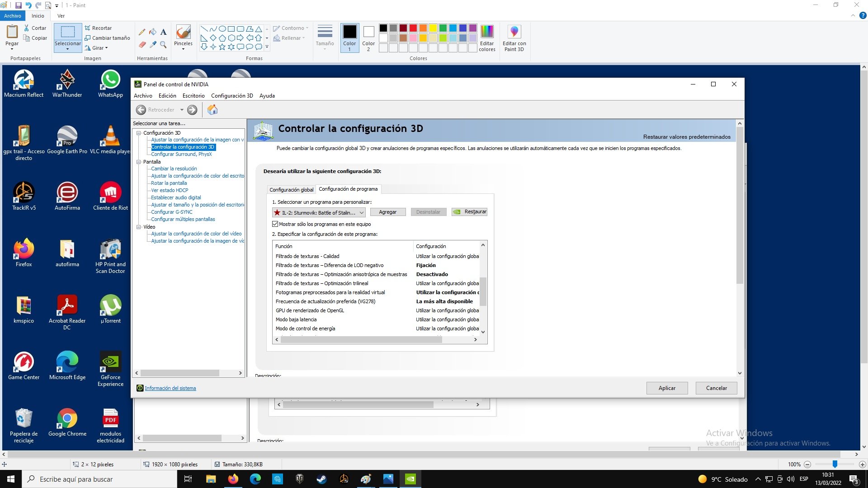Switch to the Configuración global tab

[291, 190]
